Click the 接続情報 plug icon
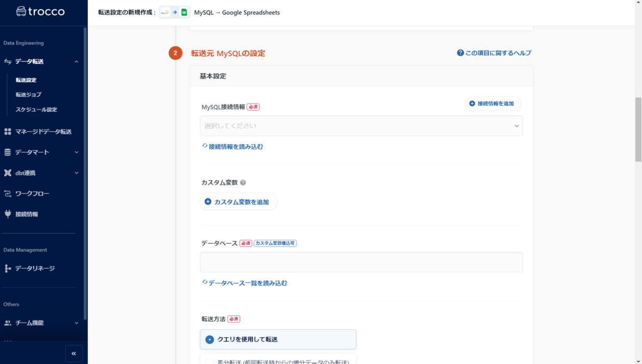Viewport: 642px width, 364px height. 7,214
